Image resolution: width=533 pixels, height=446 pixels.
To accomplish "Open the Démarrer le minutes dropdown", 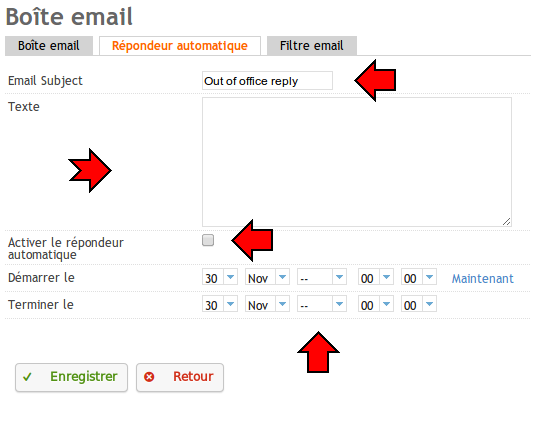I will coord(419,277).
